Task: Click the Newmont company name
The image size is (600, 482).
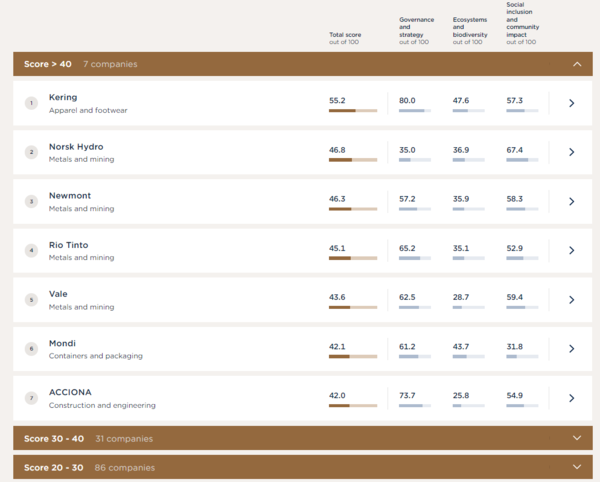Action: (x=69, y=195)
